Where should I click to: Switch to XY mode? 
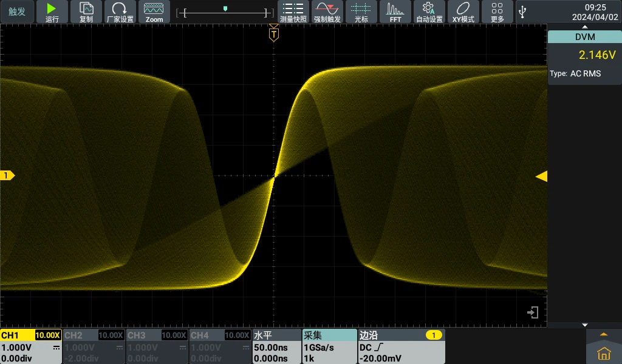pyautogui.click(x=463, y=12)
